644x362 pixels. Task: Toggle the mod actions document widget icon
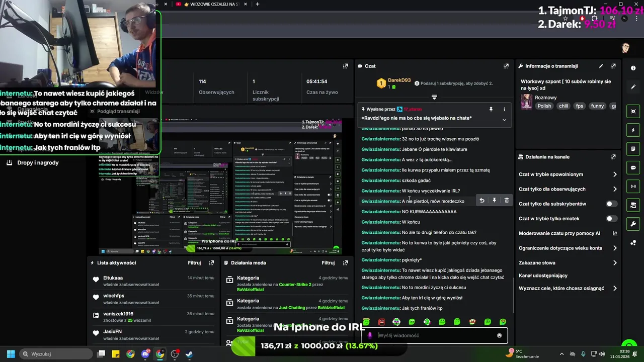[x=633, y=149]
